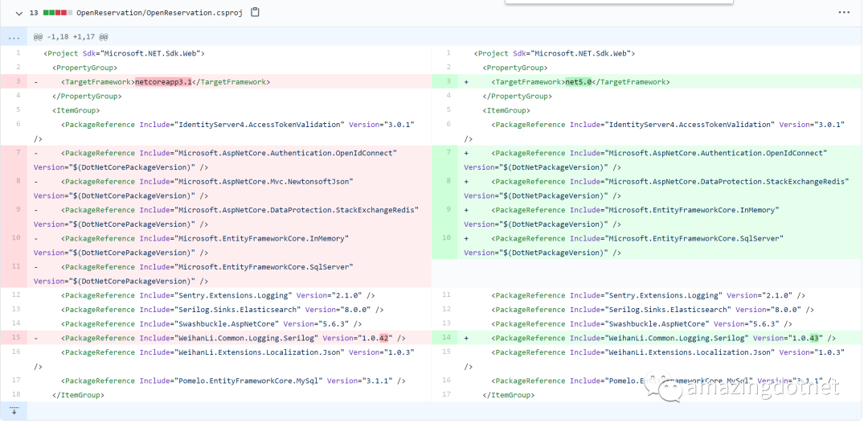Click removed Serilog version 1.0.42 line
This screenshot has height=428, width=868.
pos(229,338)
